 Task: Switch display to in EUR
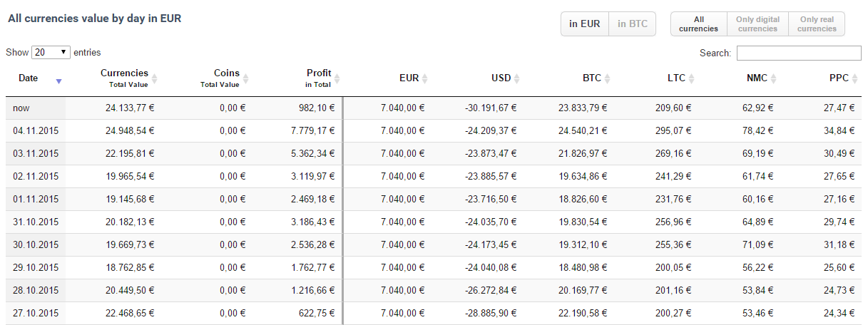(x=585, y=24)
